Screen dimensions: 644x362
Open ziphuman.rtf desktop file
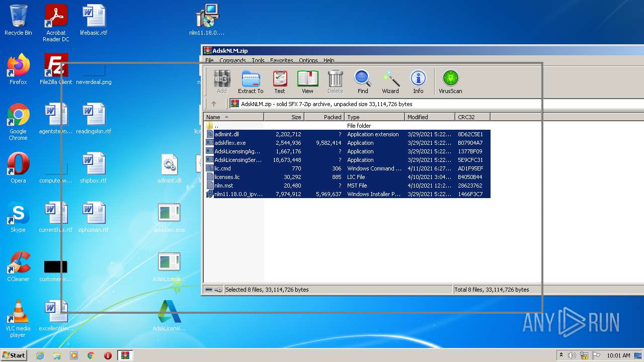[x=94, y=217]
